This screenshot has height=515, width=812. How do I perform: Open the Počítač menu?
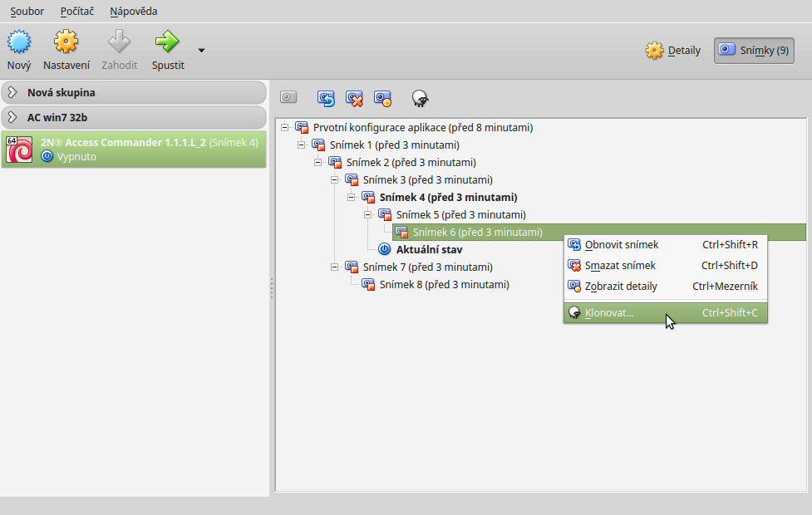pyautogui.click(x=76, y=11)
